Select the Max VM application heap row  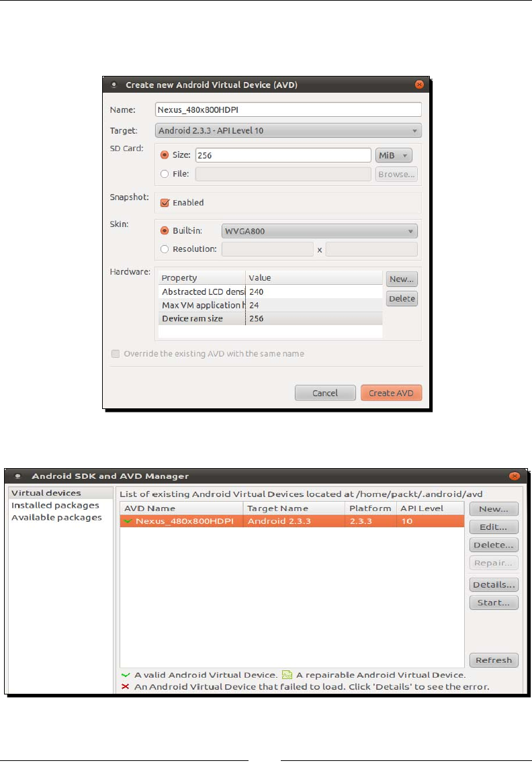point(270,305)
